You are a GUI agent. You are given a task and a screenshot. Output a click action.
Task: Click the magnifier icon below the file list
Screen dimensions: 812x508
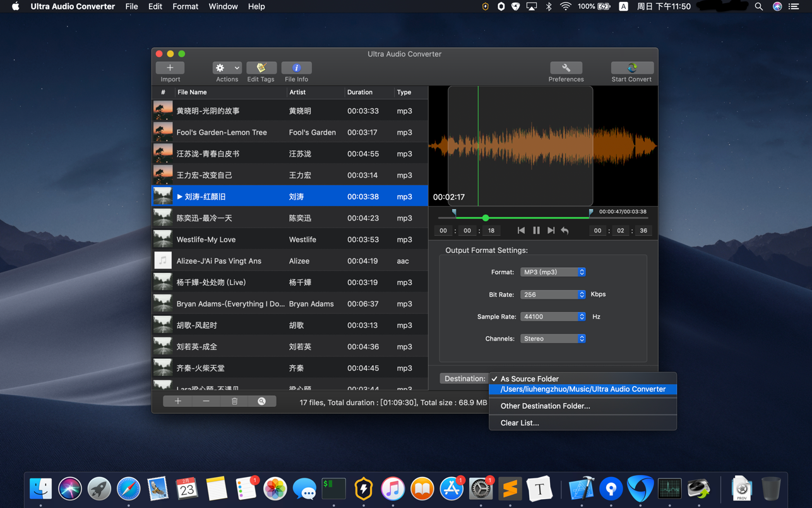[261, 401]
